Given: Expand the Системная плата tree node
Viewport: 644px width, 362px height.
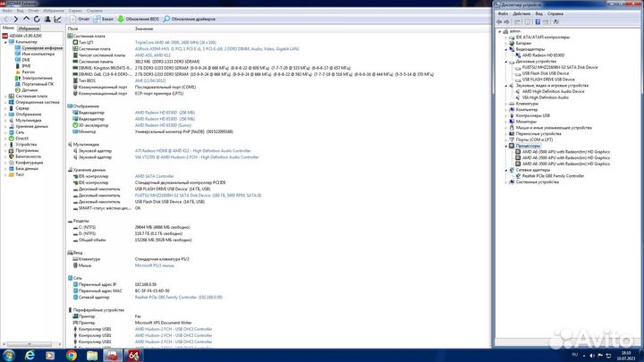Looking at the screenshot, I should coord(5,96).
